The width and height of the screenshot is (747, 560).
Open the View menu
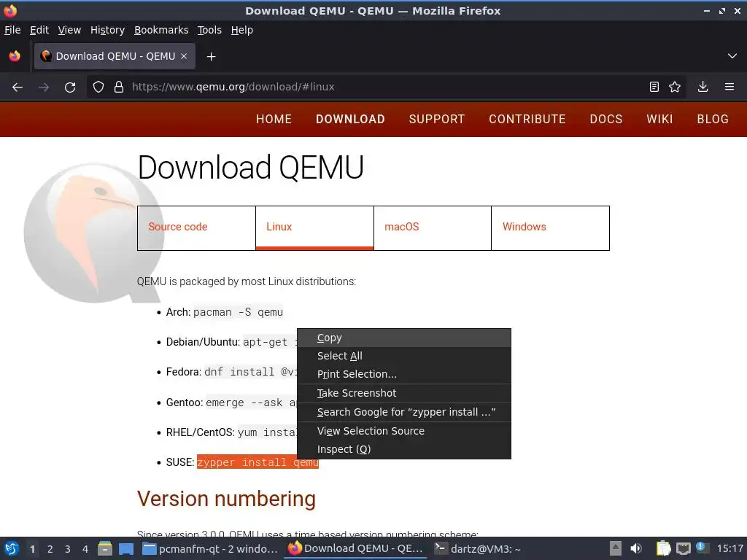pyautogui.click(x=69, y=30)
